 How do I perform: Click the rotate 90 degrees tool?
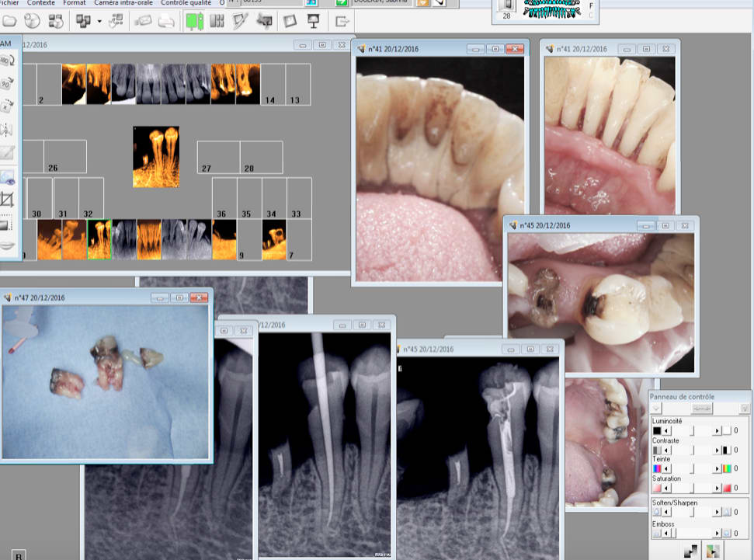(x=6, y=82)
